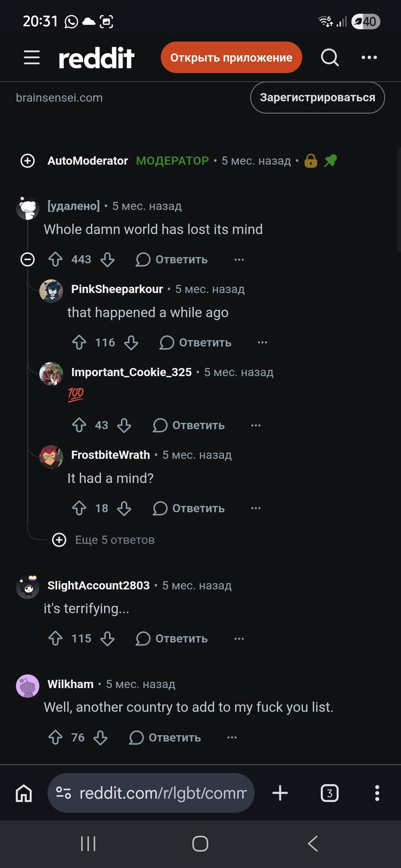
Task: Collapse the deleted user's comment thread
Action: pyautogui.click(x=27, y=259)
